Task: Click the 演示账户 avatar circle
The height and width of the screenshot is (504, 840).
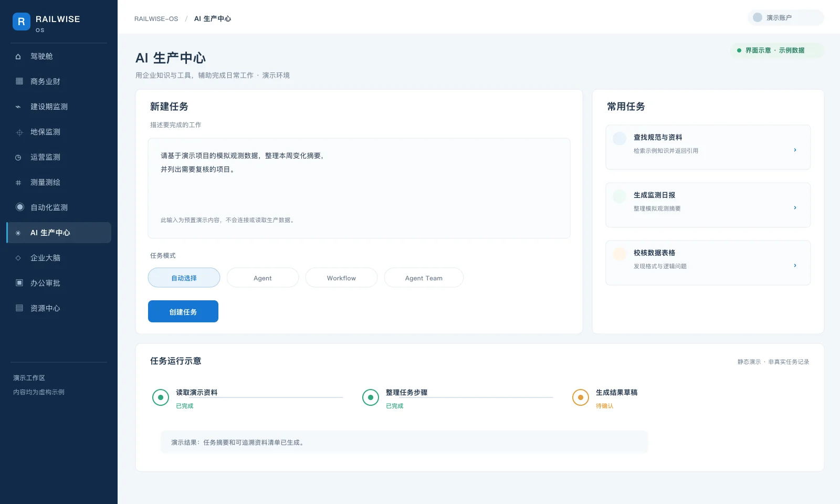Action: [x=758, y=17]
